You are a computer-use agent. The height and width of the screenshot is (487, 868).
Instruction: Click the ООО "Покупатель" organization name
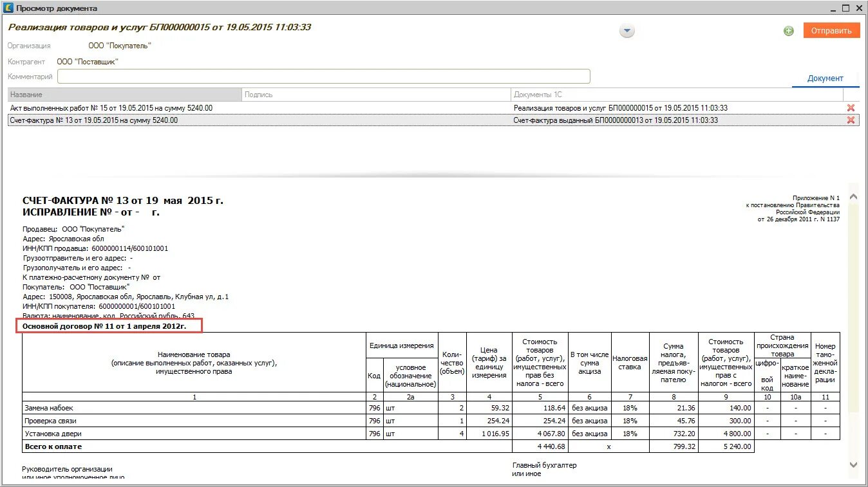point(120,46)
